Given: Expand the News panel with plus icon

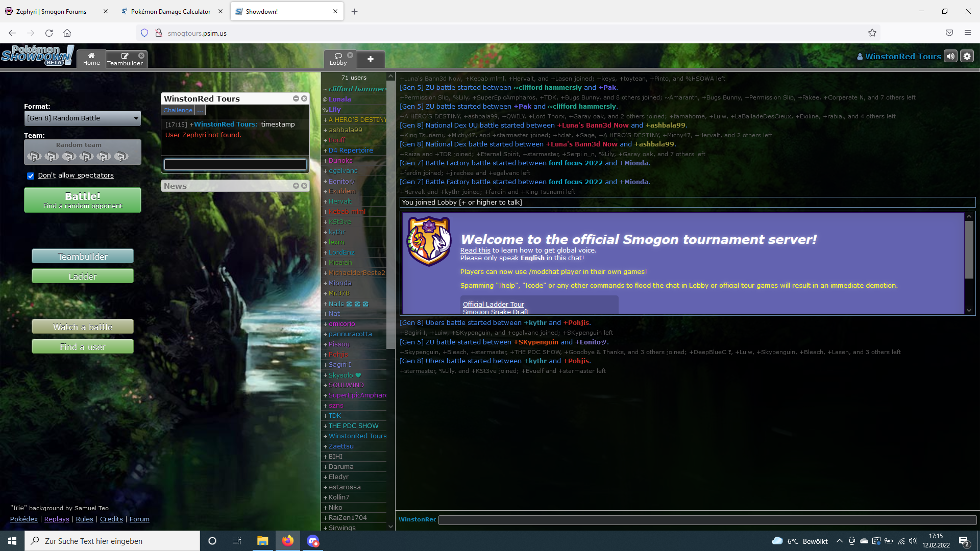Looking at the screenshot, I should point(296,186).
